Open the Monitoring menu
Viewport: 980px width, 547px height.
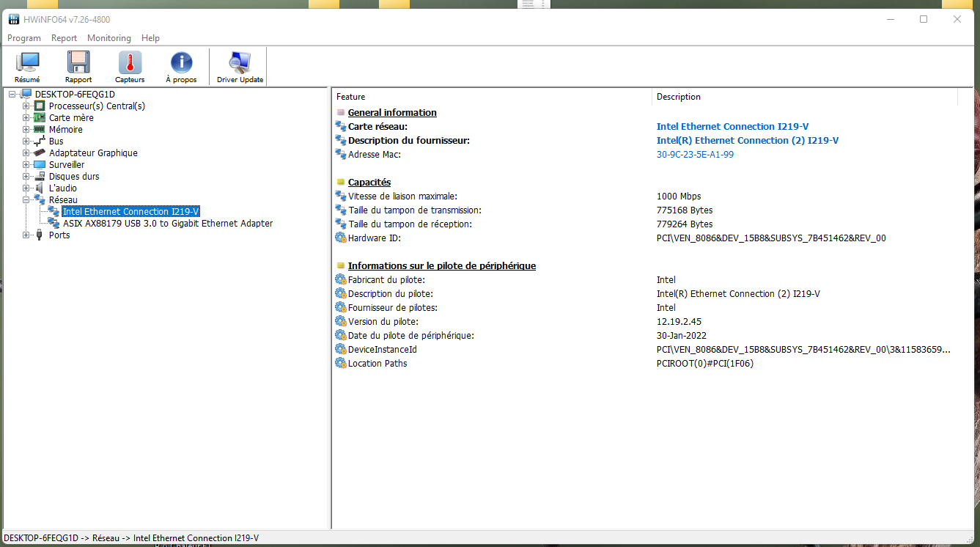[x=108, y=38]
